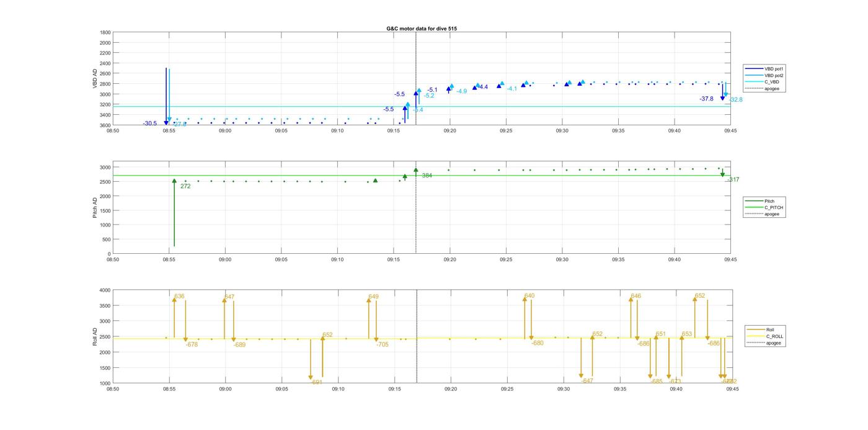The height and width of the screenshot is (430, 868).
Task: Click the '-5.1' VBD data label
Action: [x=432, y=90]
